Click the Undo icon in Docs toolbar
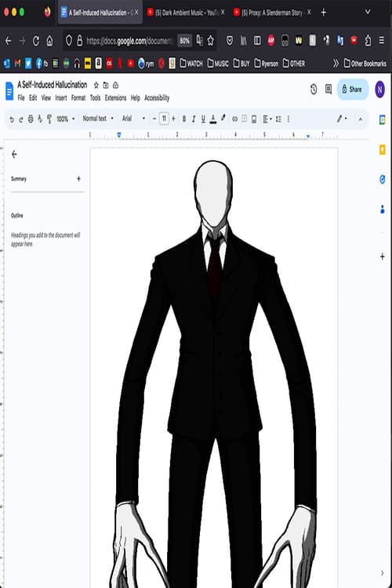The image size is (392, 588). click(12, 119)
